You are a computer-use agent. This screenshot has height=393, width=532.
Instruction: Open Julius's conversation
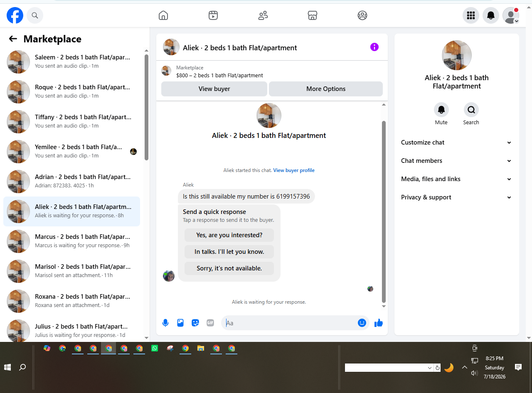(71, 329)
